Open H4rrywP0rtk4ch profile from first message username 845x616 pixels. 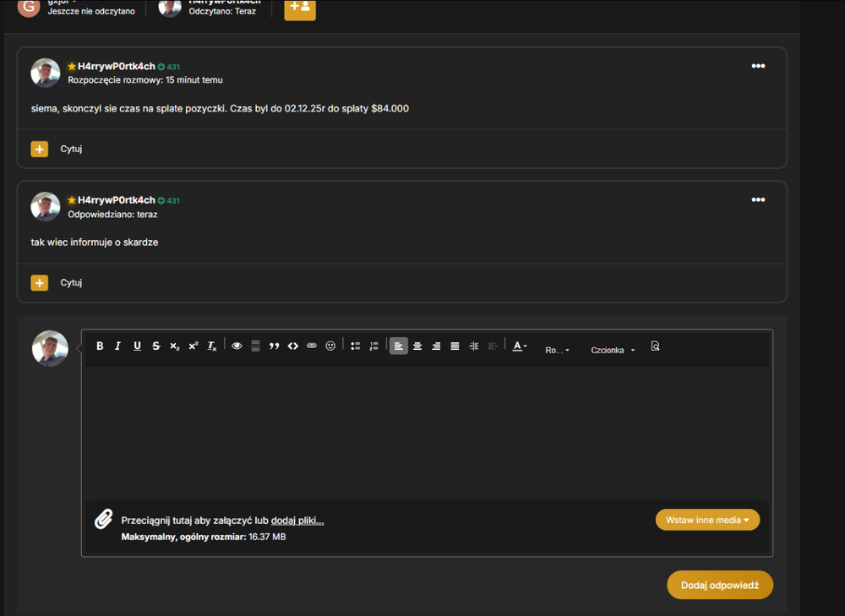117,66
